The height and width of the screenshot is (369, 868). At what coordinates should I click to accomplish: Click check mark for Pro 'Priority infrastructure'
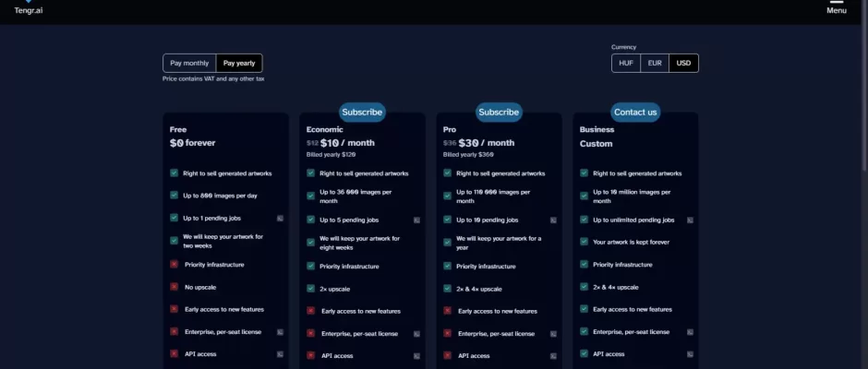447,266
